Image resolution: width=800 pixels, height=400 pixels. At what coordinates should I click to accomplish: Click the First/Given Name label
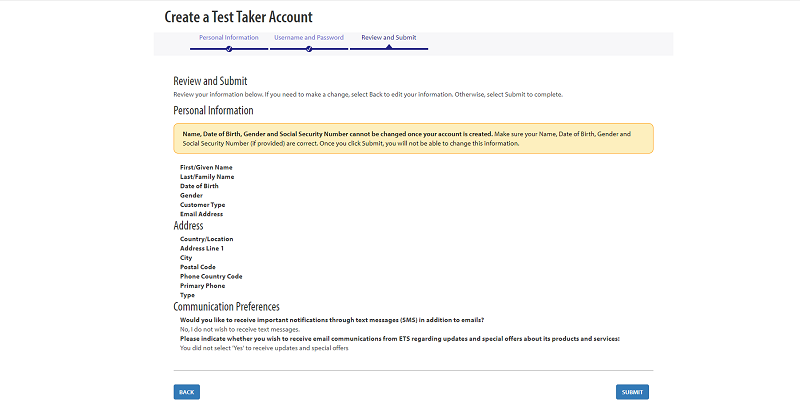tap(206, 167)
